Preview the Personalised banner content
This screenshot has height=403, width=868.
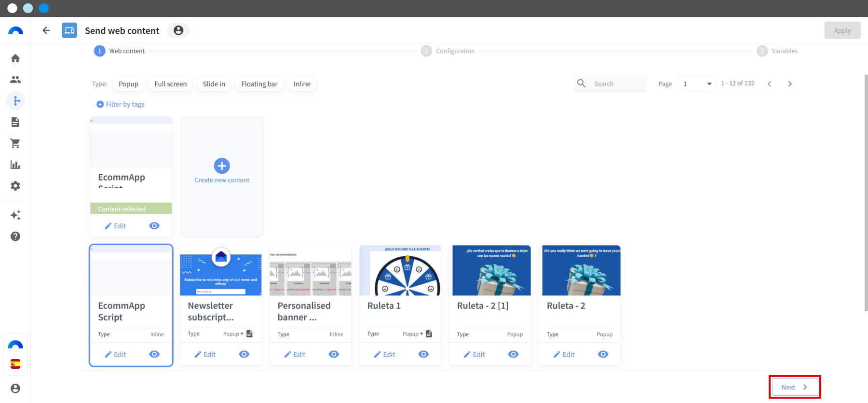point(334,354)
